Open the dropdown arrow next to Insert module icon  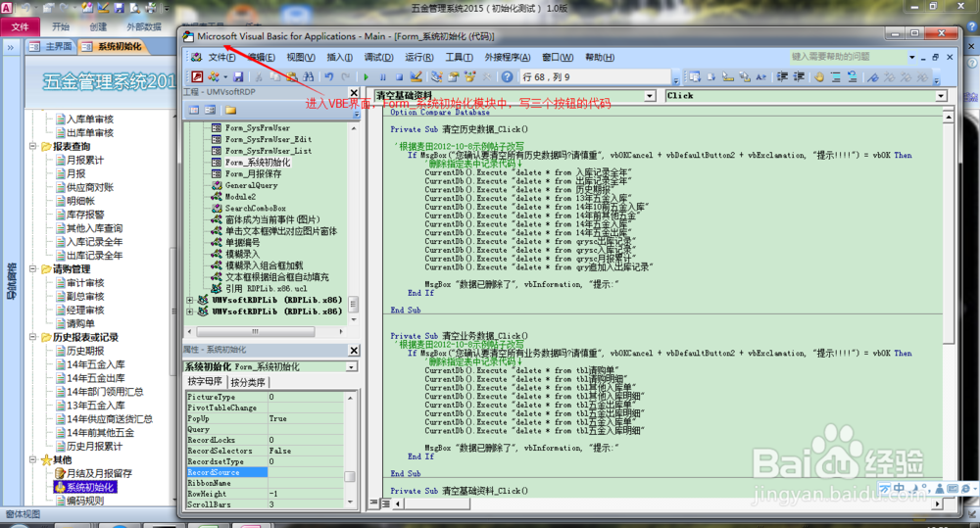pos(225,76)
